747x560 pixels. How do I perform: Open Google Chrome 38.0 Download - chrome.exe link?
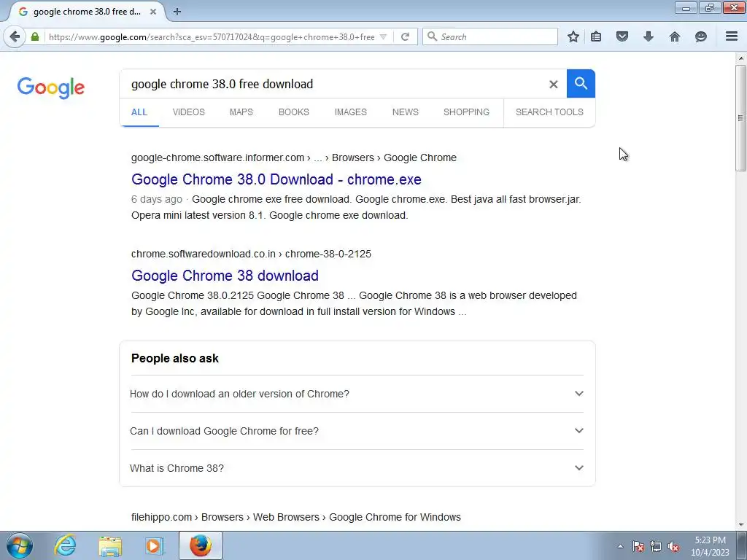click(276, 179)
